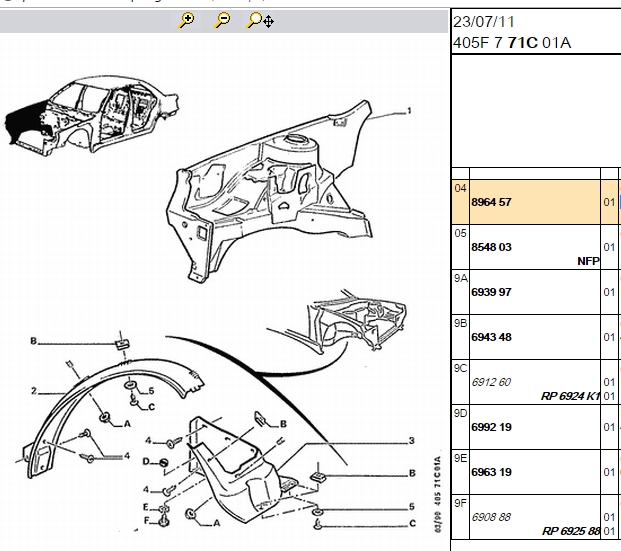Click callout 1 on the inner wing panel
Viewport: 621px width, 551px height.
pyautogui.click(x=409, y=111)
